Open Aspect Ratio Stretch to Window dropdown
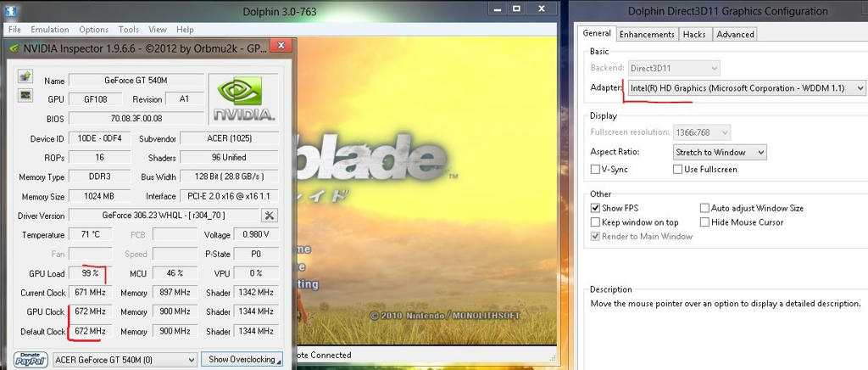The width and height of the screenshot is (868, 370). point(720,152)
